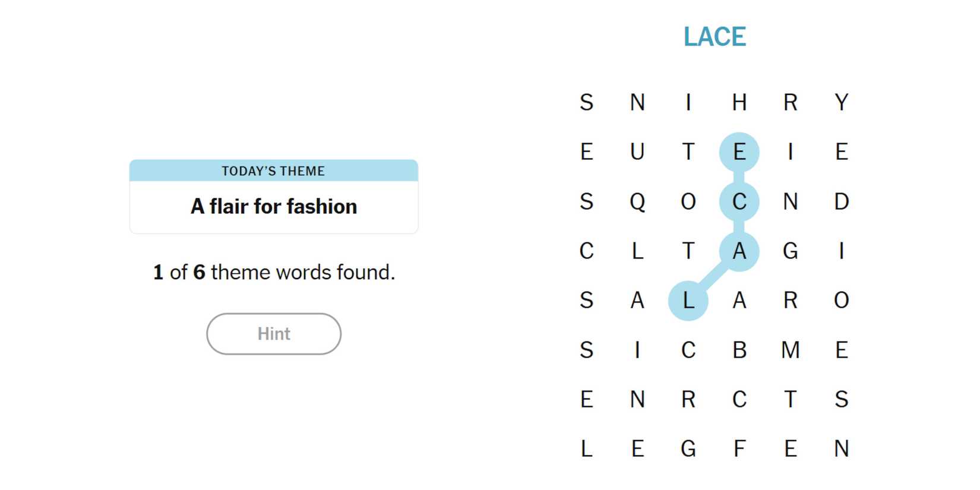This screenshot has height=490, width=980.
Task: Click the LACE word above the grid
Action: [715, 37]
